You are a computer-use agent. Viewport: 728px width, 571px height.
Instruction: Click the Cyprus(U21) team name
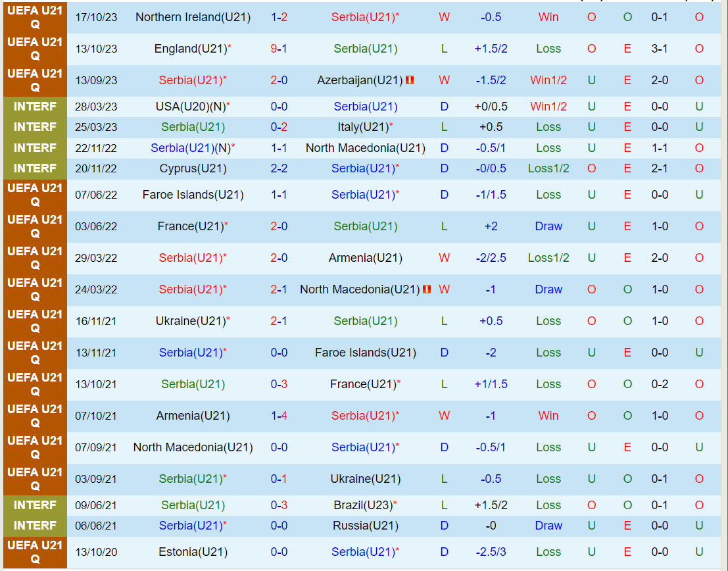click(x=193, y=168)
